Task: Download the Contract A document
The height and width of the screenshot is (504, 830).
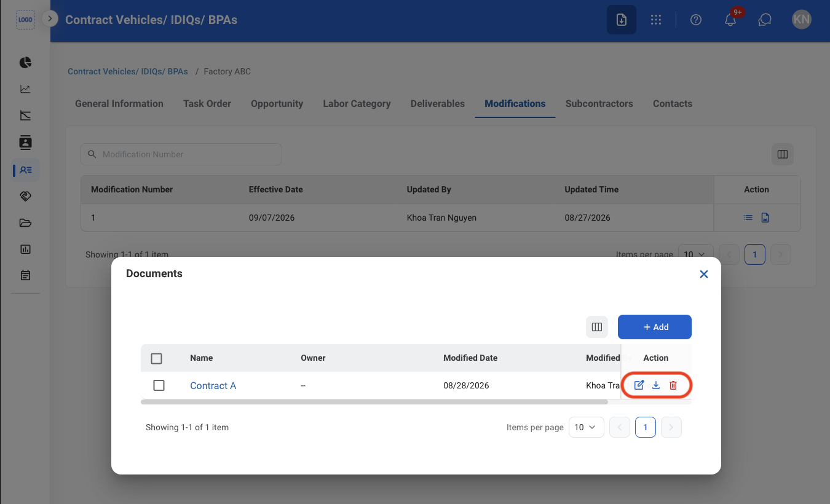Action: 656,385
